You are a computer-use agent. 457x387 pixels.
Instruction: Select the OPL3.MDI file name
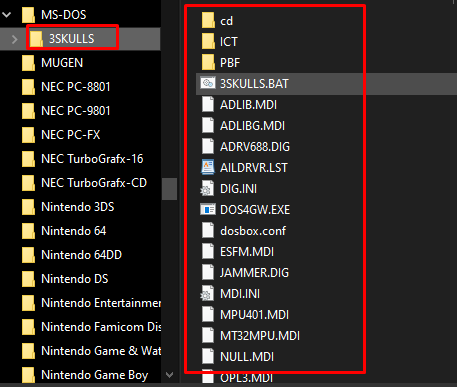coord(246,378)
